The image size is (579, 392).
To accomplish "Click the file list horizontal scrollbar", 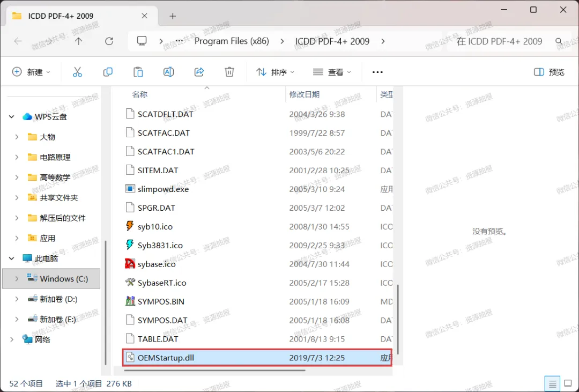I will coord(214,370).
